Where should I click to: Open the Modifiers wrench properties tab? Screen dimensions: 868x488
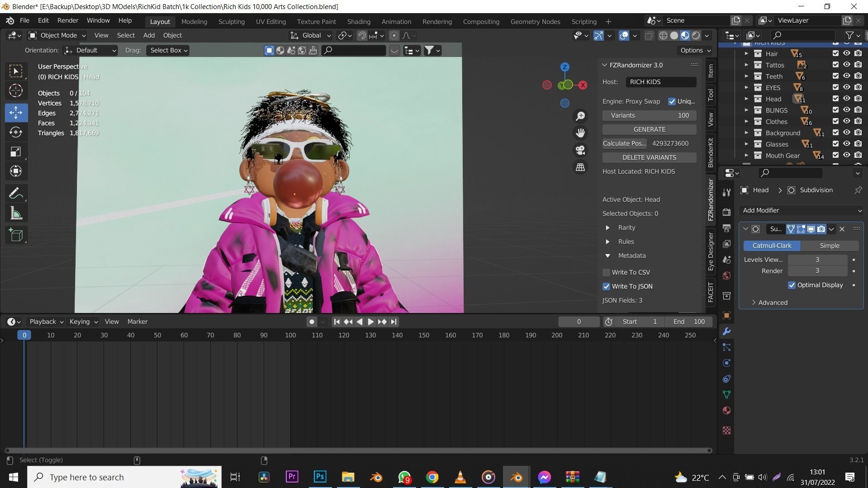pos(726,332)
